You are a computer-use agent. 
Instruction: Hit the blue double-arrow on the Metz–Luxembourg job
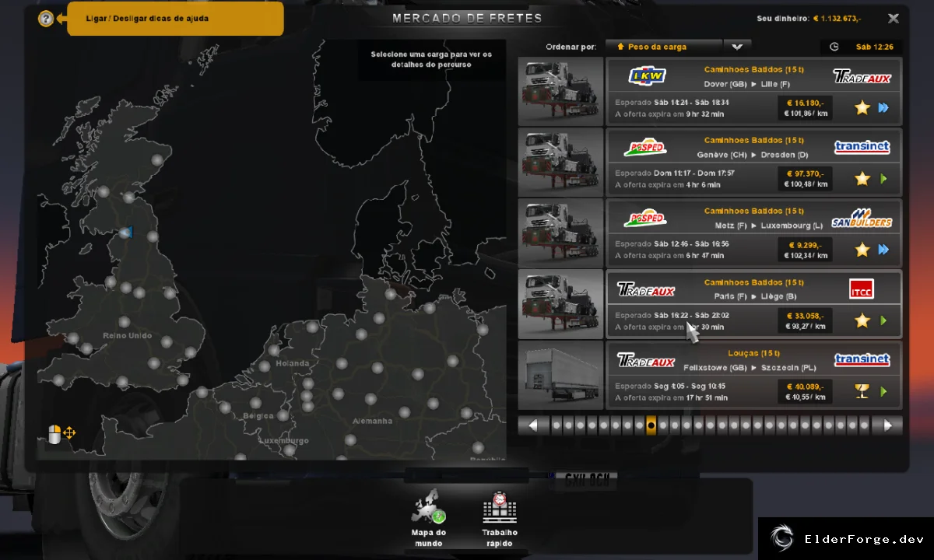click(x=883, y=250)
